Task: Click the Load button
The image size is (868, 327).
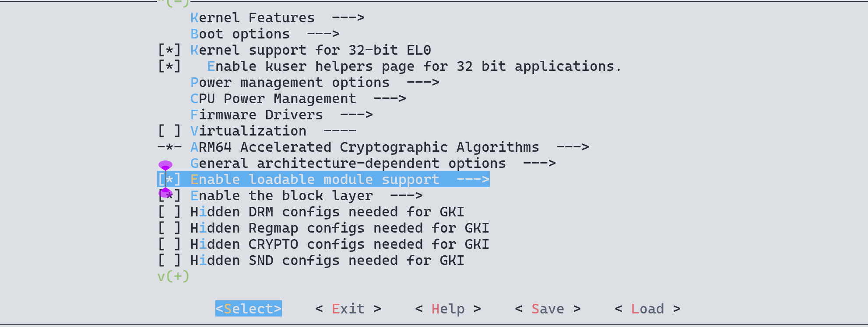Action: click(x=647, y=309)
